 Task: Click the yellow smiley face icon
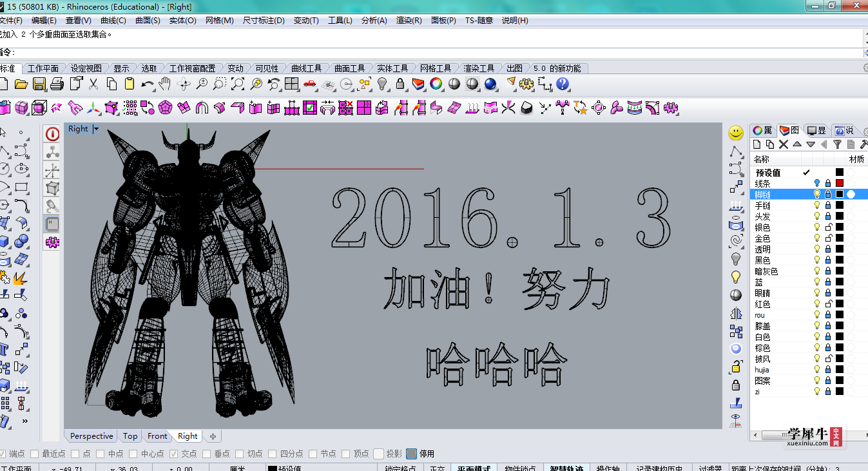736,133
